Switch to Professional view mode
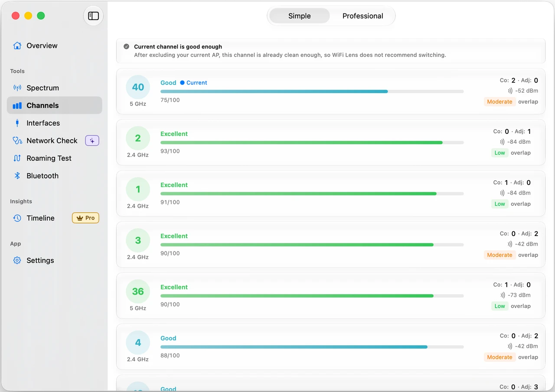 363,16
